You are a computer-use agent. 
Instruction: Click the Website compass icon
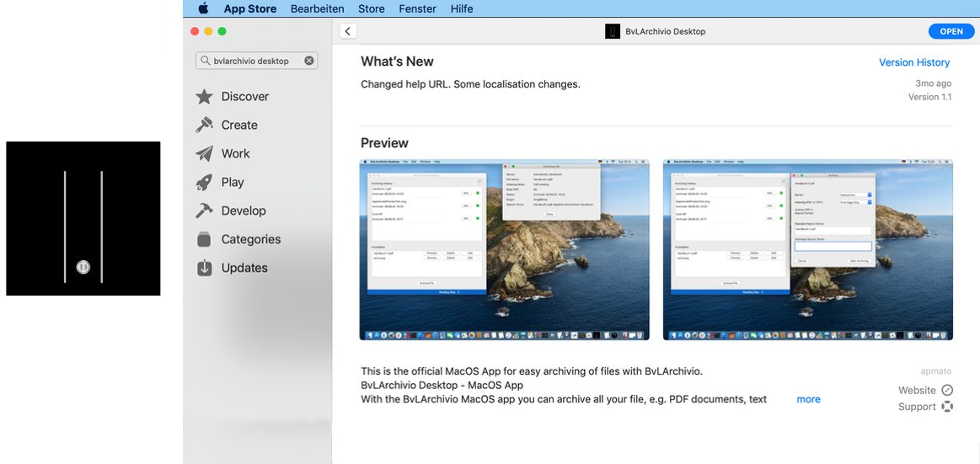(947, 390)
